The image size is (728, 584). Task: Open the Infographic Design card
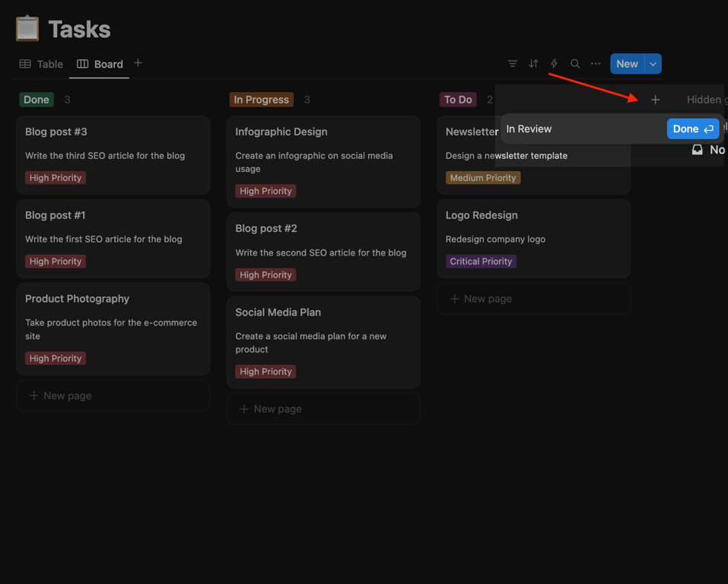click(x=323, y=161)
